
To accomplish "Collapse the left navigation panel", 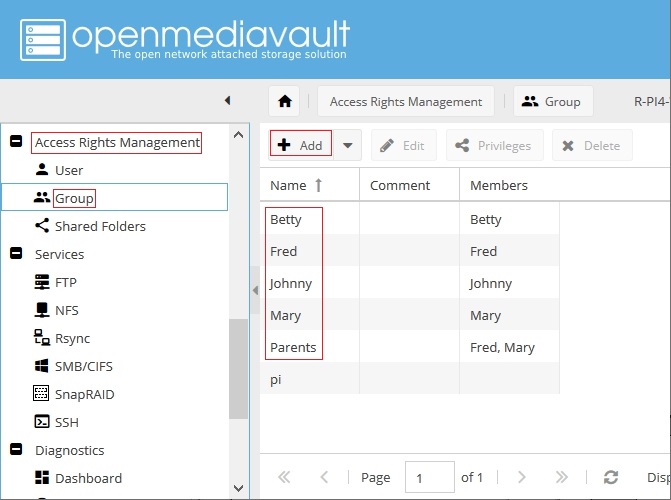I will click(227, 101).
